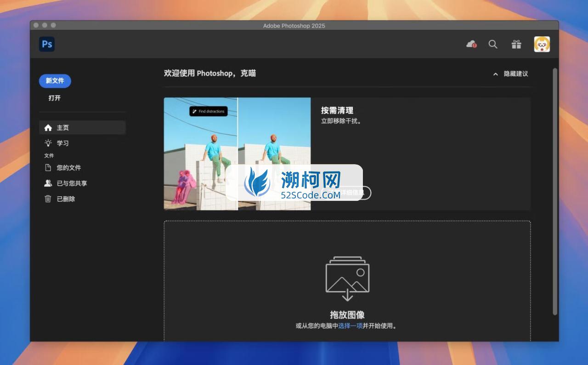Click the 隐藏建议 text

pos(516,74)
